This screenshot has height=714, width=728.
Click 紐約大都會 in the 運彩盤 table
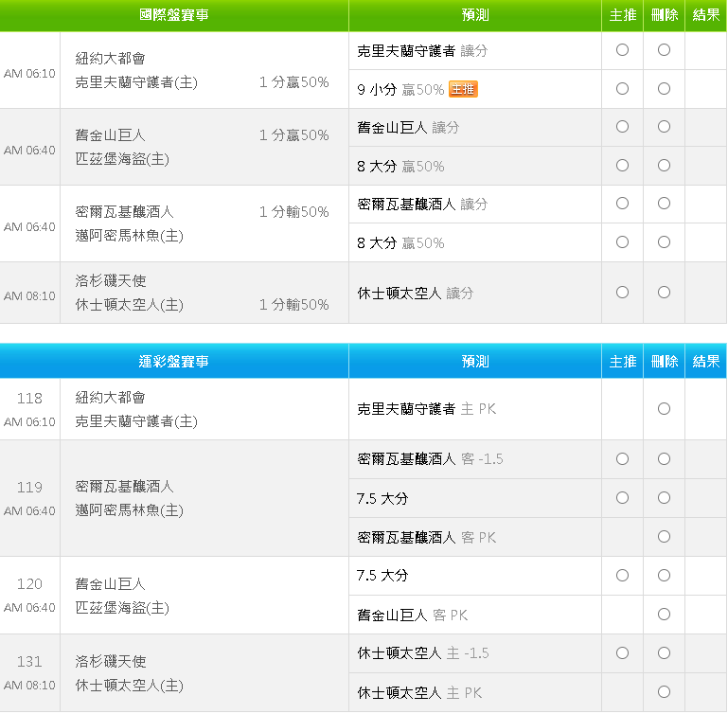(x=110, y=398)
